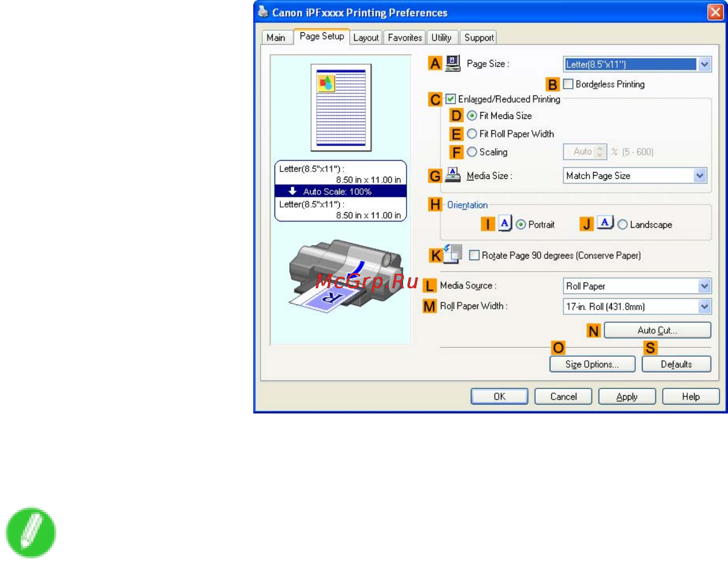Switch to the Support tab
728x561 pixels.
(x=479, y=38)
